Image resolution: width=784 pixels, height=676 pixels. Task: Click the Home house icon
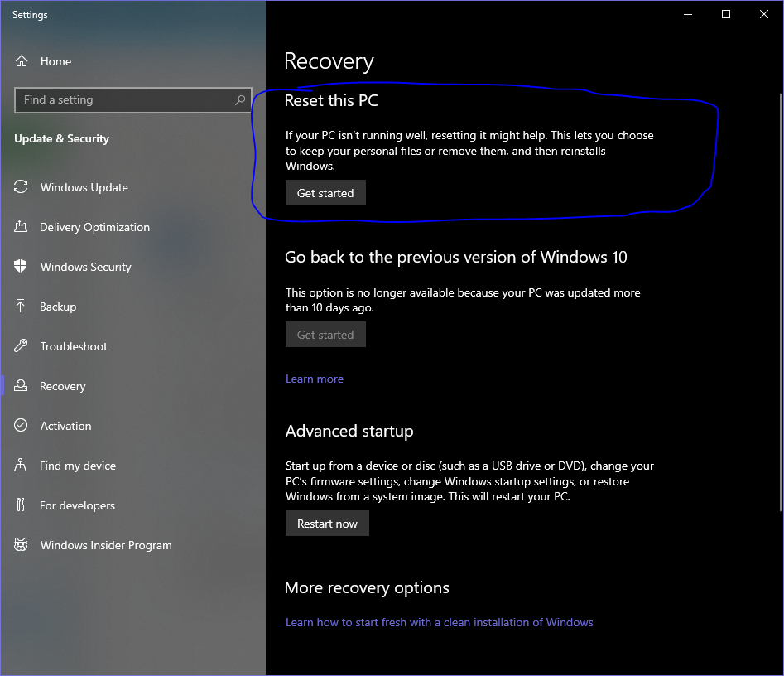[x=21, y=61]
